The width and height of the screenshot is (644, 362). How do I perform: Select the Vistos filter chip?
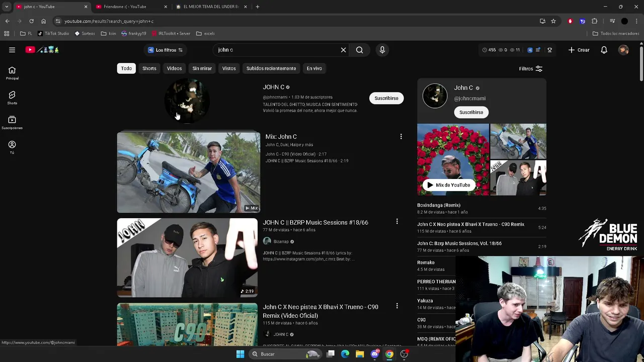click(229, 68)
